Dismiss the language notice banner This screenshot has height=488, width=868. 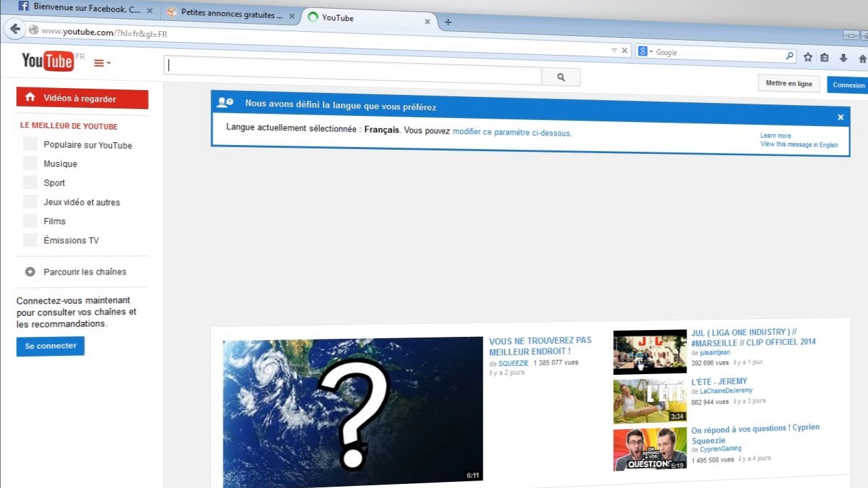click(840, 117)
